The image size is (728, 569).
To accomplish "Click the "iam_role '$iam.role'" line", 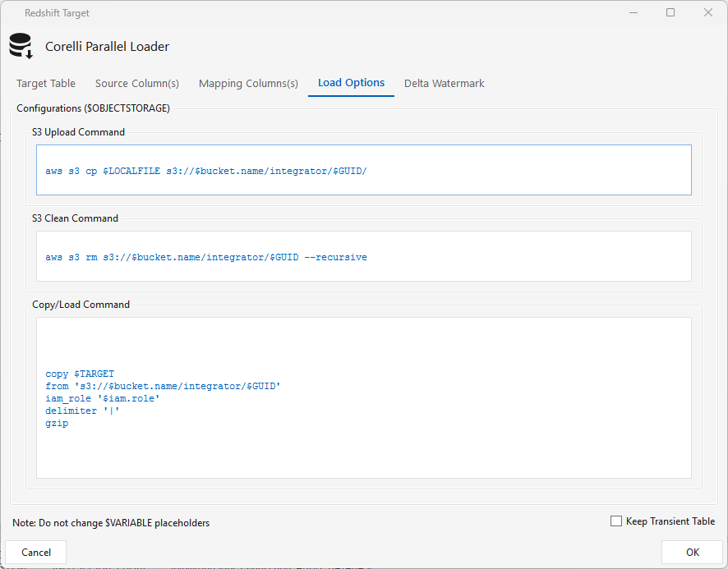I will point(103,398).
